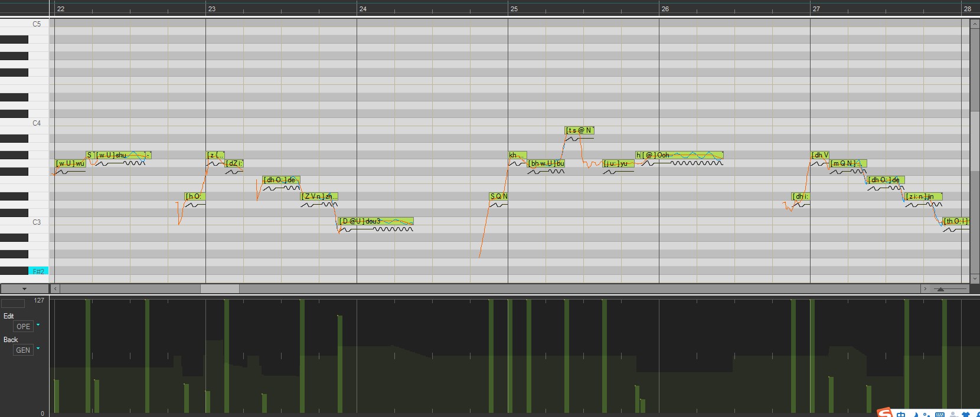The height and width of the screenshot is (417, 980).
Task: Select the "Ooh" note
Action: 682,155
